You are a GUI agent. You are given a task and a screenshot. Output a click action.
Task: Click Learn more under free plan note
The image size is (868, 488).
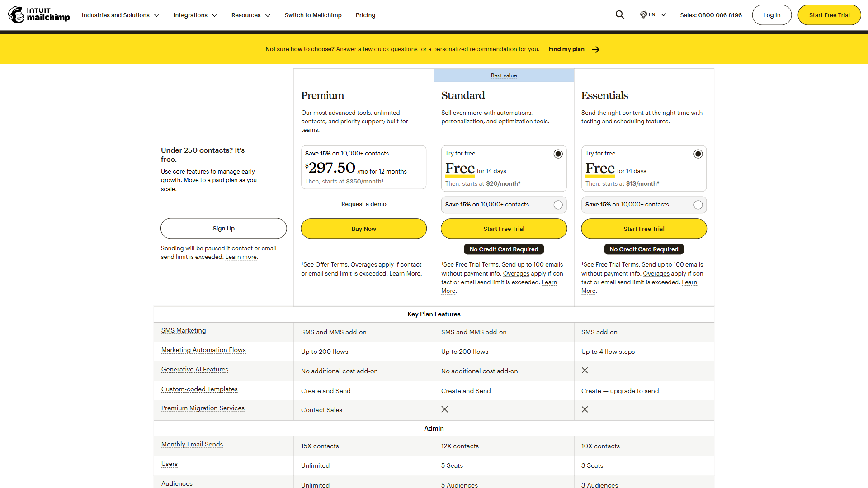[x=241, y=257]
